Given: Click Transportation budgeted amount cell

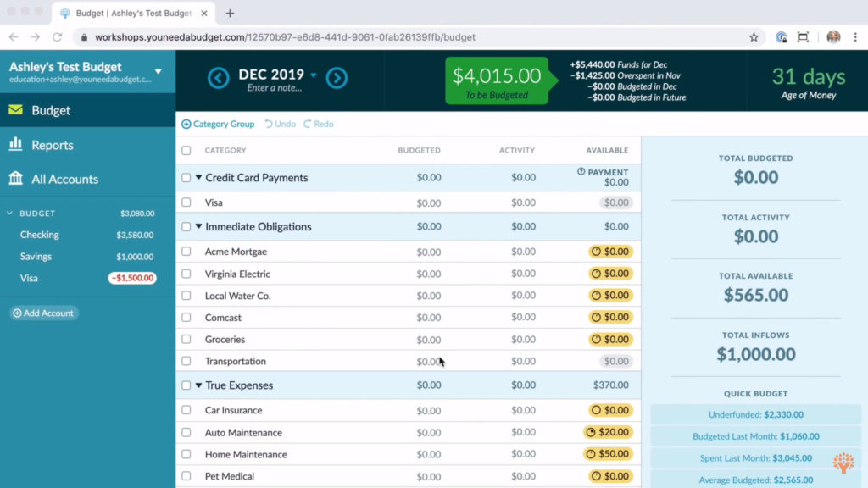Looking at the screenshot, I should pyautogui.click(x=428, y=361).
